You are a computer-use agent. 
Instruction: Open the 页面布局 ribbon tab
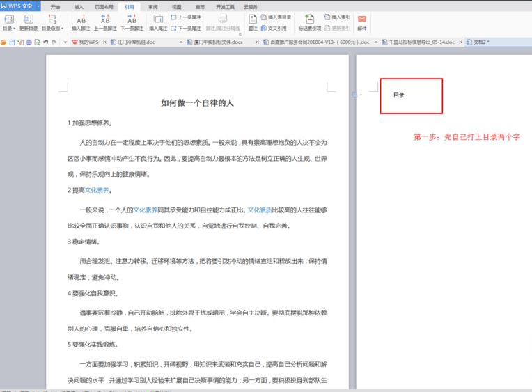click(x=102, y=6)
